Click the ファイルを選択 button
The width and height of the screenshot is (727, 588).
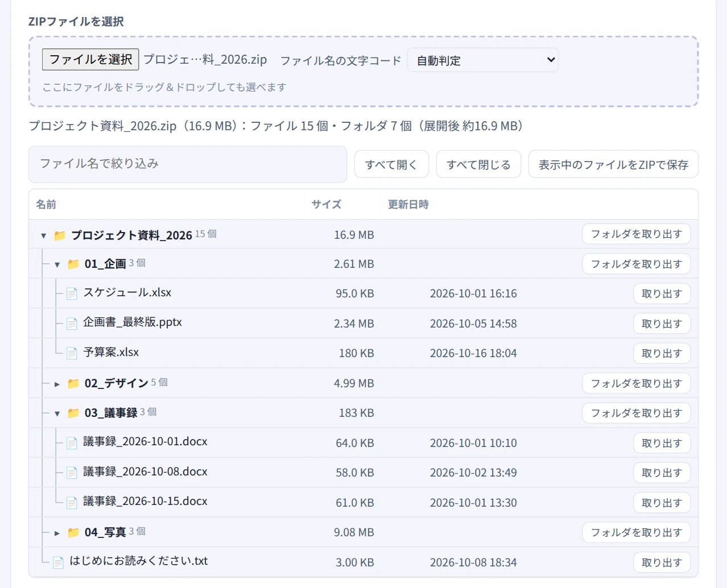(x=90, y=59)
